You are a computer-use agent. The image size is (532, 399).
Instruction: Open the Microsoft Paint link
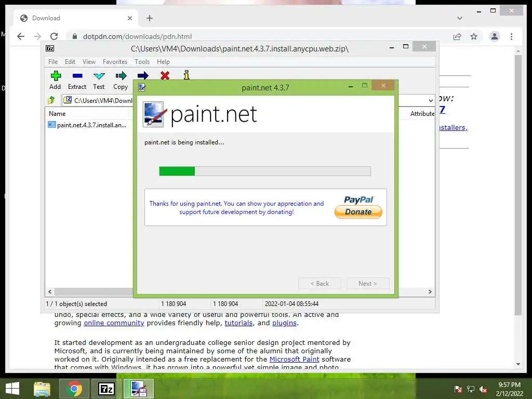(294, 359)
